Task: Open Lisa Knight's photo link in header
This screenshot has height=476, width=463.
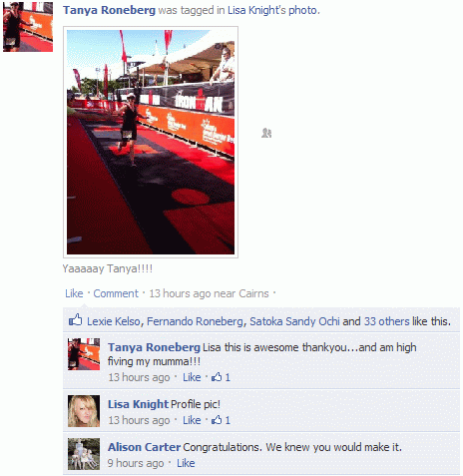Action: (x=272, y=10)
